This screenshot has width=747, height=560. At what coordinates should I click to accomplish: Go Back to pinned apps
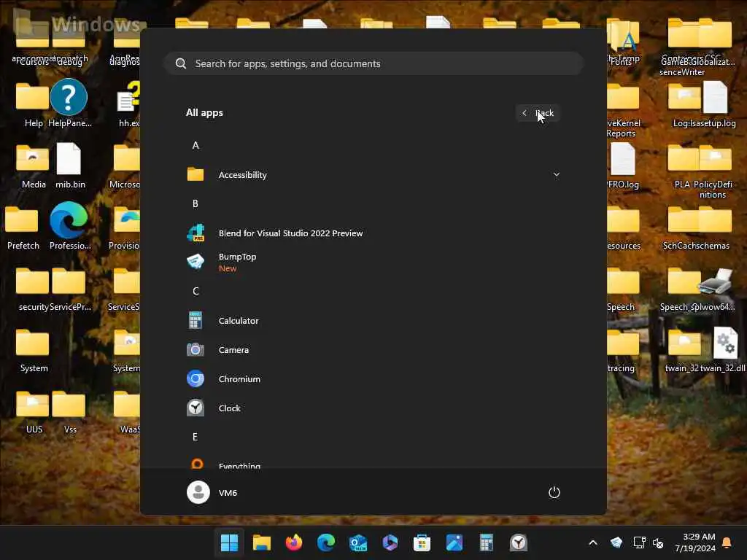pyautogui.click(x=538, y=113)
